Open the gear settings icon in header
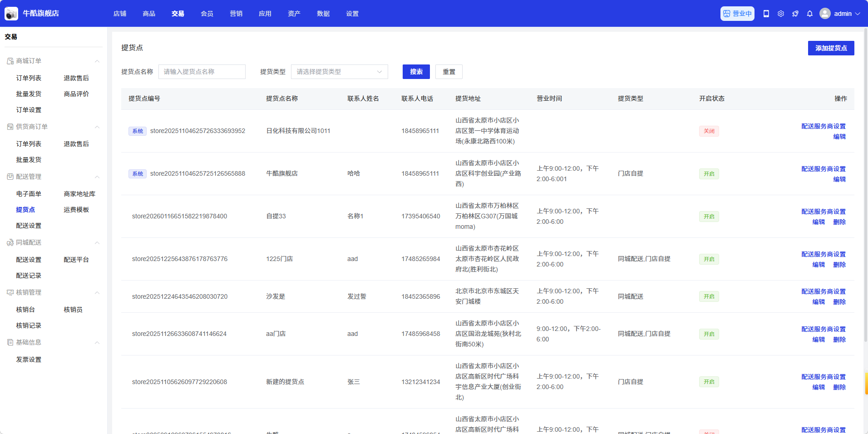868x434 pixels. 781,14
